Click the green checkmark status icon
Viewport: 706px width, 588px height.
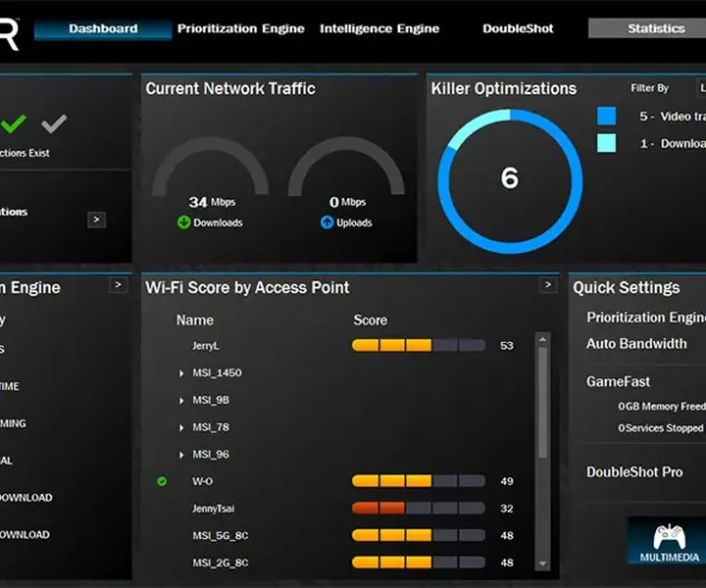(13, 123)
